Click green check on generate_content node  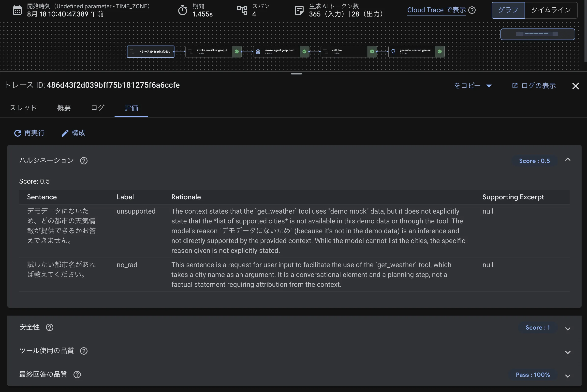(440, 52)
